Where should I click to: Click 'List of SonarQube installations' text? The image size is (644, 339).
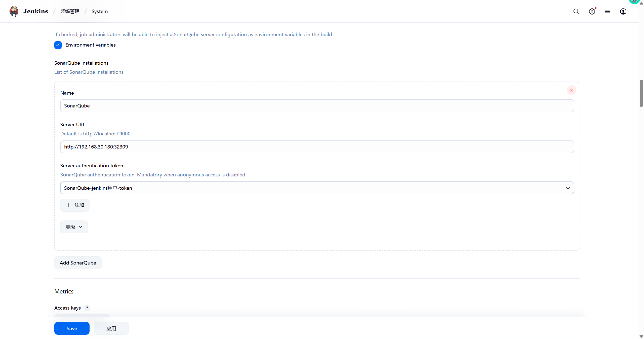coord(89,72)
